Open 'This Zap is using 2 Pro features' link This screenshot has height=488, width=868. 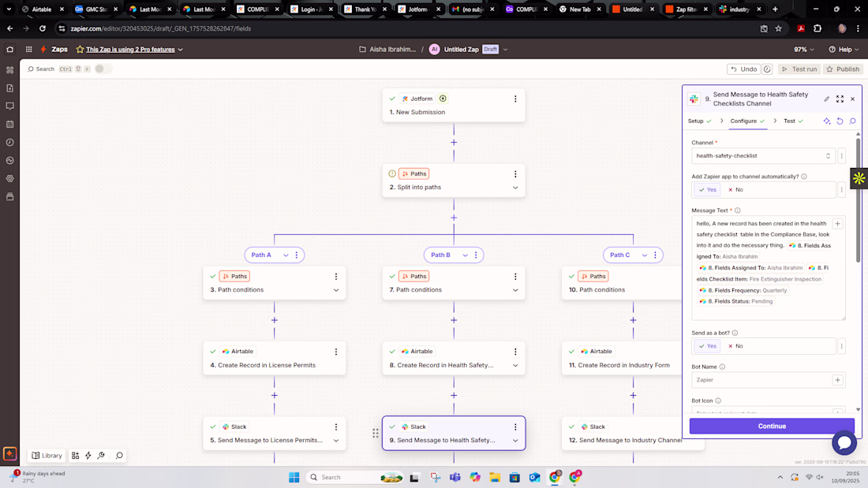(130, 49)
